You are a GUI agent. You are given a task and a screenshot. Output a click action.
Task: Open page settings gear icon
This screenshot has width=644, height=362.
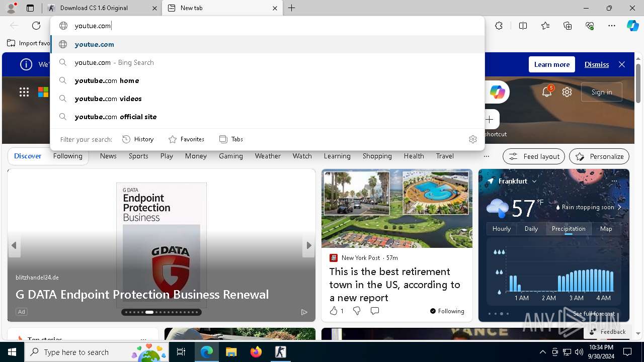point(567,92)
